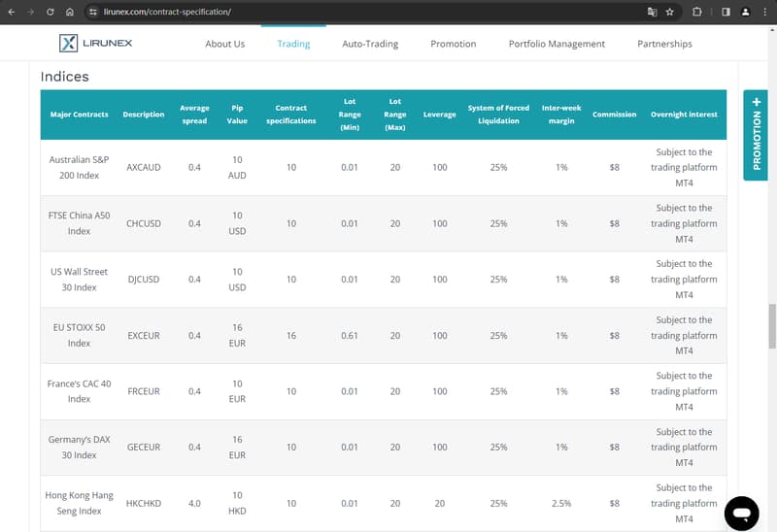777x532 pixels.
Task: Open browser extensions puzzle icon
Action: 696,12
